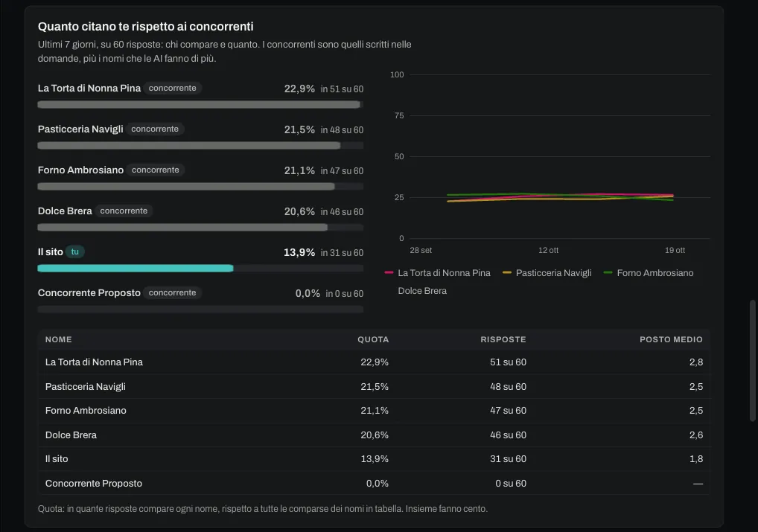
Task: Click the "1,8" posto medio value
Action: coord(696,459)
